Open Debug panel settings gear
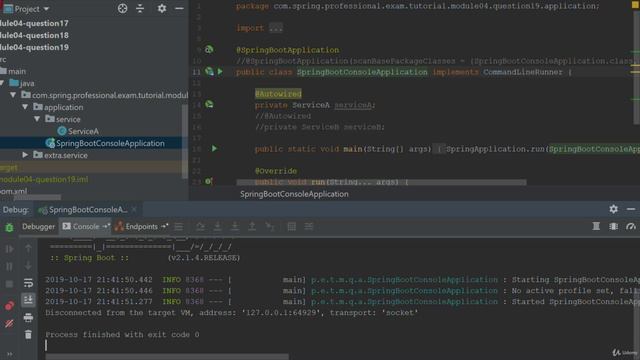The width and height of the screenshot is (640, 360). point(613,209)
